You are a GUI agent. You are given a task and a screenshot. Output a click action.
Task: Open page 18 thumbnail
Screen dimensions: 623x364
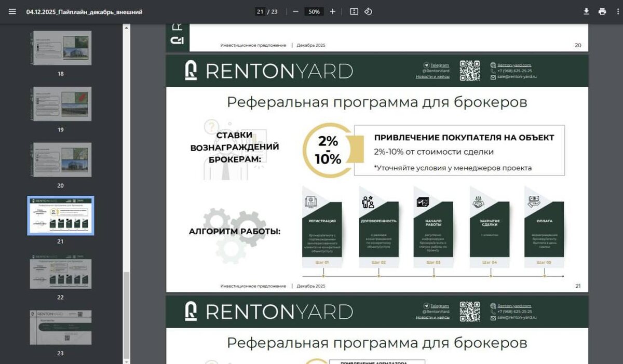click(61, 48)
